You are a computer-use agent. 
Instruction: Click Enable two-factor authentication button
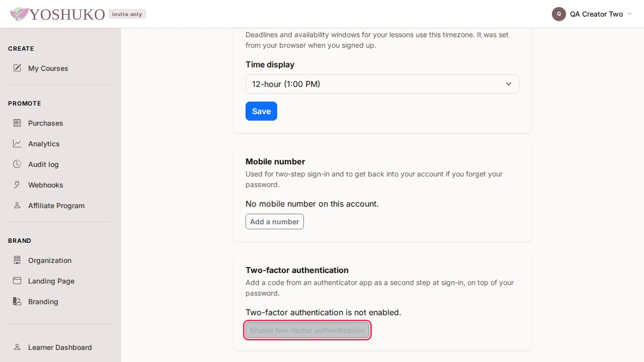point(307,330)
